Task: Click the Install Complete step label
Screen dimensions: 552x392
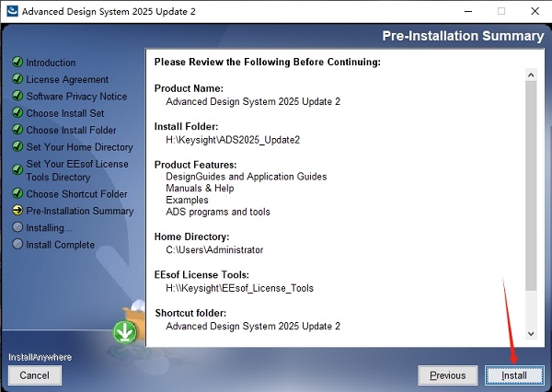Action: click(x=61, y=245)
